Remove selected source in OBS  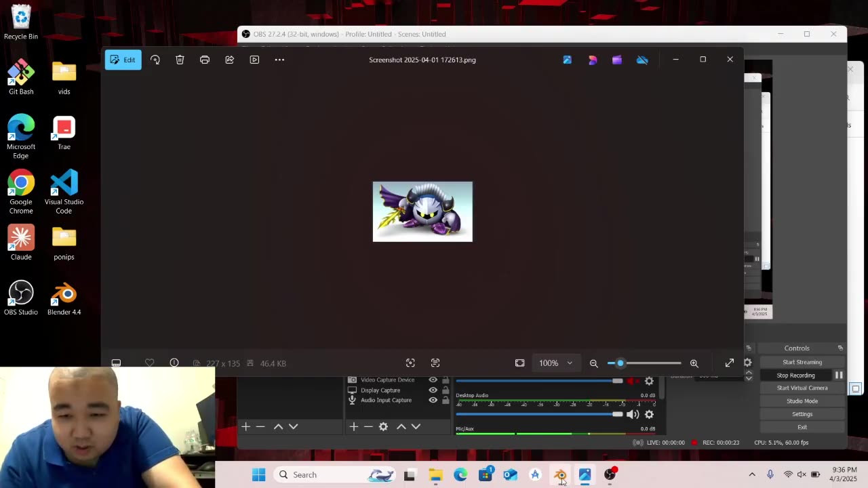[x=368, y=426]
